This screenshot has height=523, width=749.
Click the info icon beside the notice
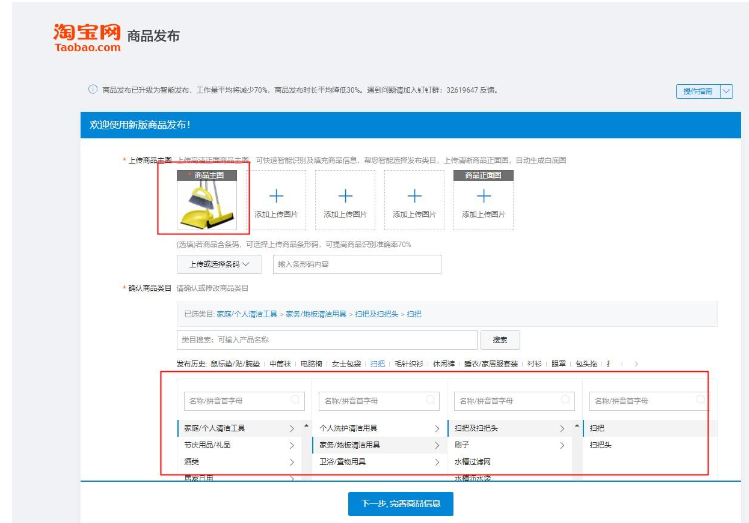point(93,90)
